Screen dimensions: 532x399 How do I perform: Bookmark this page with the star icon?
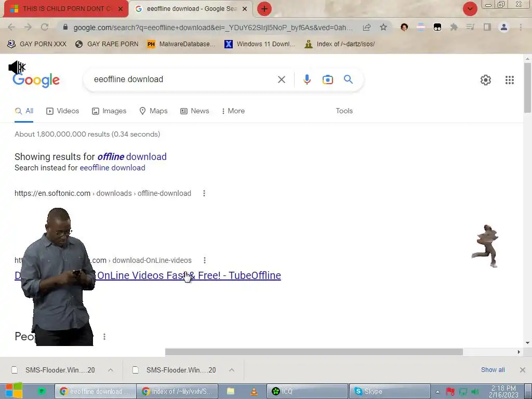click(x=383, y=27)
